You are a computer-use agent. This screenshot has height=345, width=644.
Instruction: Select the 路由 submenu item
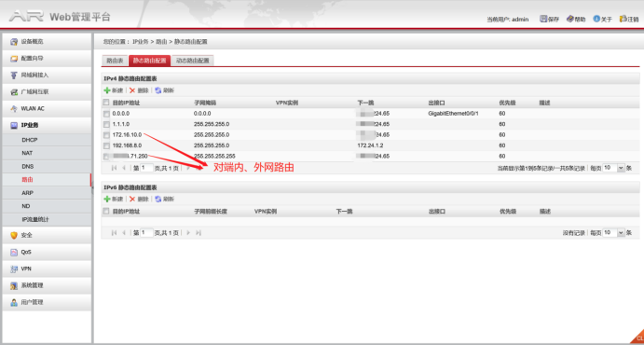tap(47, 180)
